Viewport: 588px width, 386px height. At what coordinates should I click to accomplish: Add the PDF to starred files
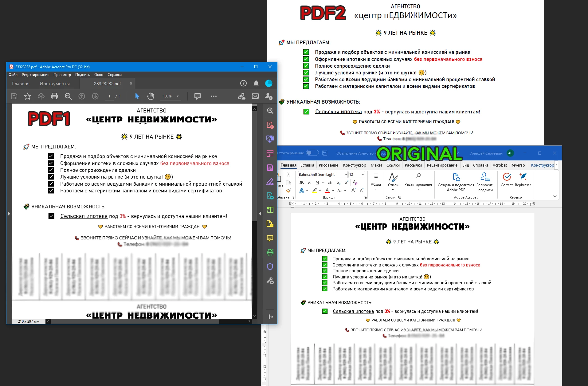28,96
